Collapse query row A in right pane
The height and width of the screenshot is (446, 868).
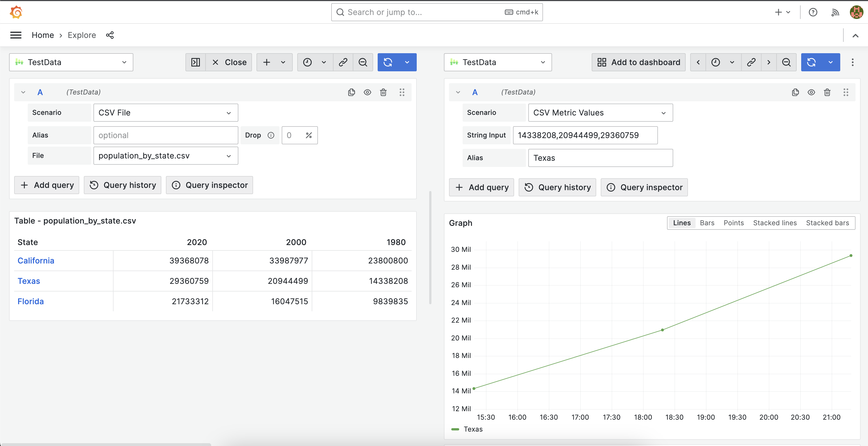pyautogui.click(x=458, y=92)
